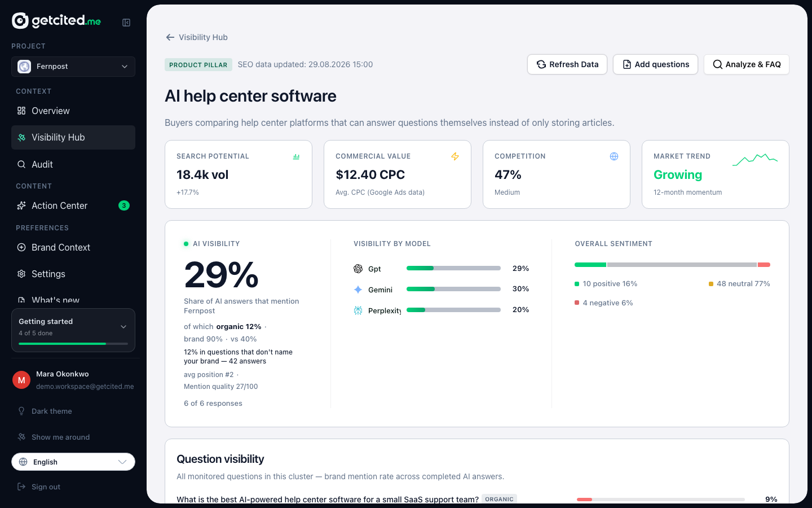Open Analyze & FAQ
The height and width of the screenshot is (508, 812).
pos(747,64)
